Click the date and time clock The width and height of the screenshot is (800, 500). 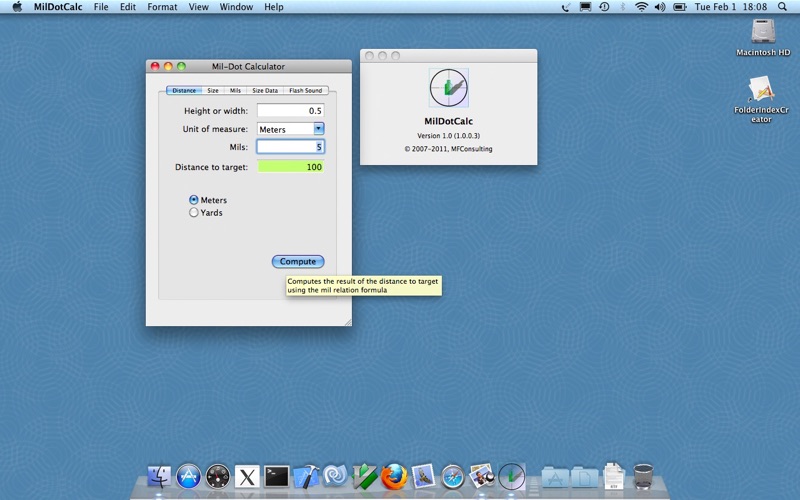[731, 7]
